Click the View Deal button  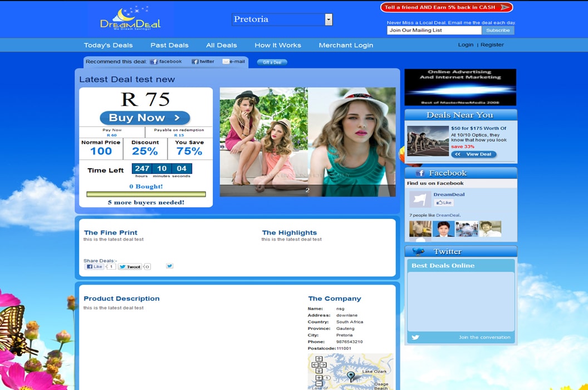[474, 154]
